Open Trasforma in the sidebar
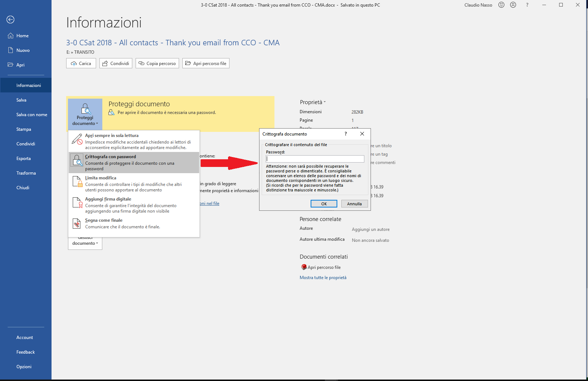The width and height of the screenshot is (588, 381). tap(26, 173)
